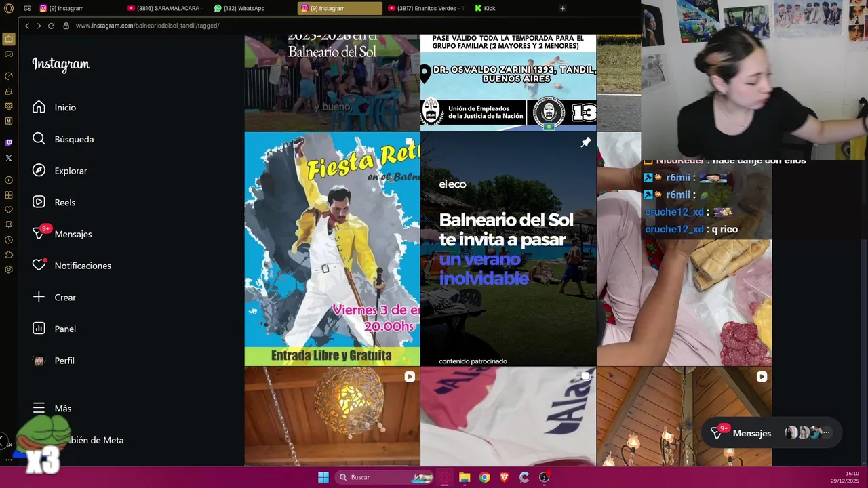Open the hanging lamp reel thumbnail
Viewport: 868px width, 488px height.
(332, 417)
